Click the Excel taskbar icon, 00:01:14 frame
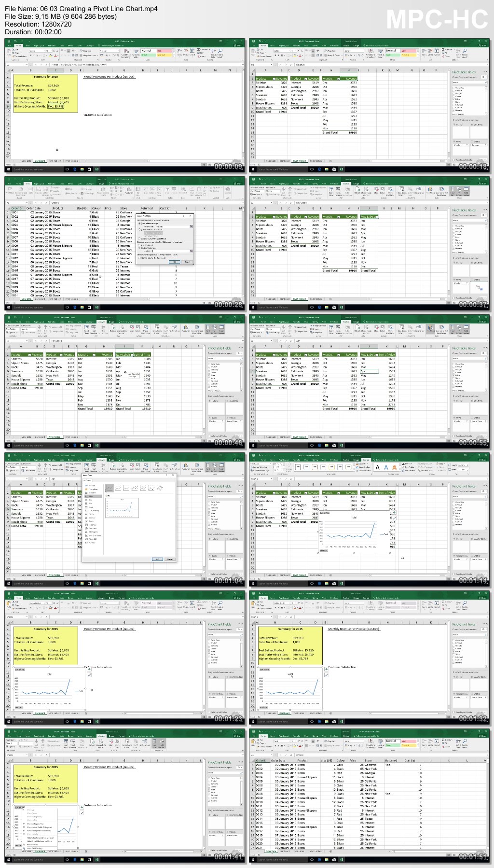Screen dimensions: 494x868 pos(342,583)
